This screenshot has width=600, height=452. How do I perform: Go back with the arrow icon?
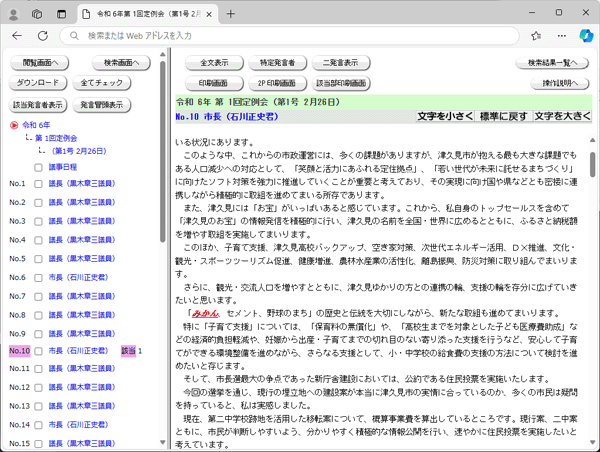pos(17,36)
